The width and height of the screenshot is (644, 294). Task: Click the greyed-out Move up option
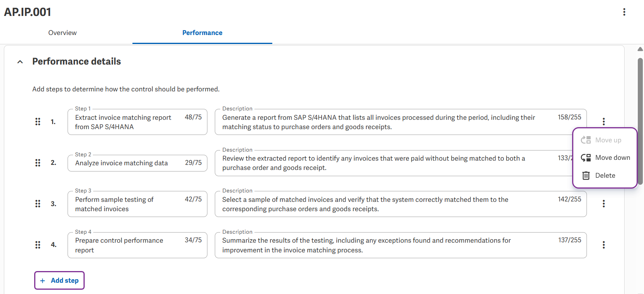pos(605,140)
